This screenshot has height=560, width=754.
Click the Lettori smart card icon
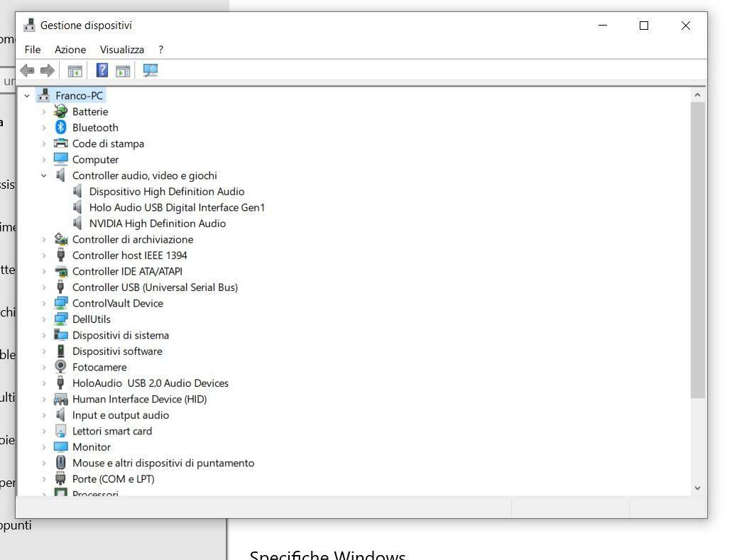click(60, 431)
